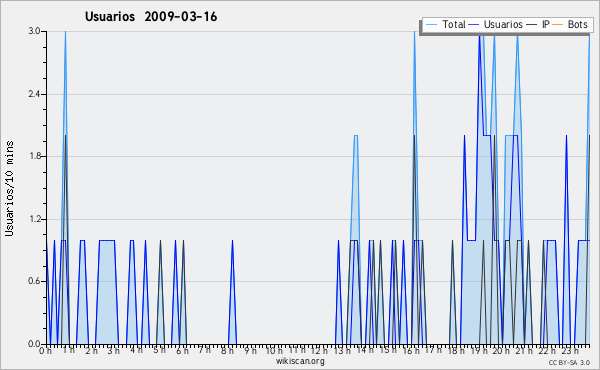The image size is (600, 370).
Task: Click the y-axis value 1.2
Action: point(34,219)
